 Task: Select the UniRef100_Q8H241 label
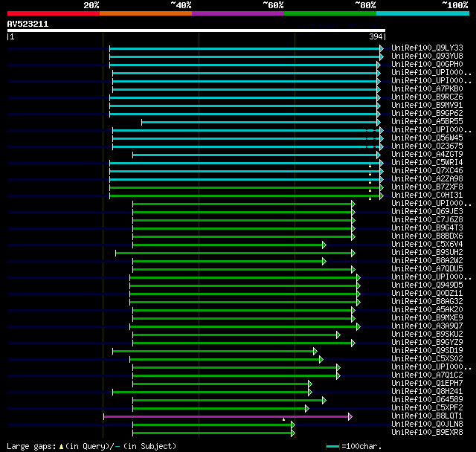point(427,392)
